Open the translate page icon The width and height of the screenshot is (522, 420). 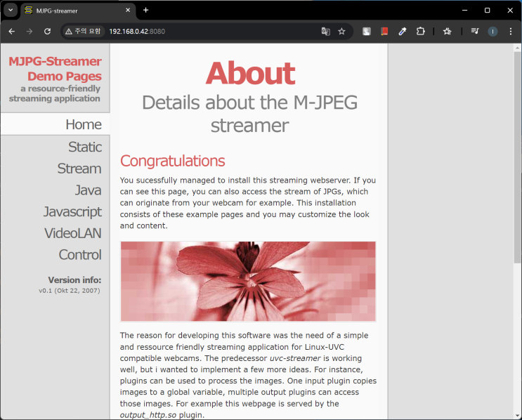pyautogui.click(x=325, y=32)
